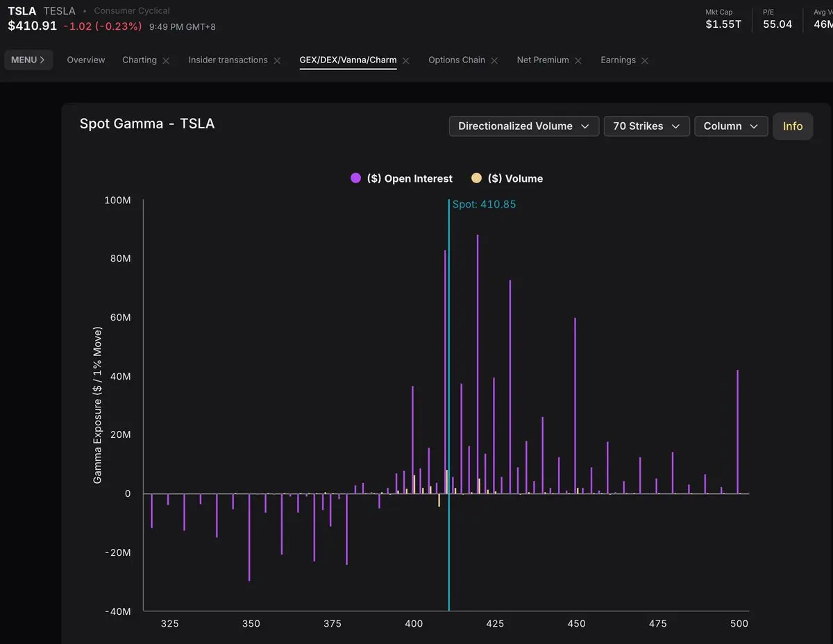This screenshot has height=644, width=833.
Task: Click the purple bar at strike 500
Action: click(x=737, y=432)
